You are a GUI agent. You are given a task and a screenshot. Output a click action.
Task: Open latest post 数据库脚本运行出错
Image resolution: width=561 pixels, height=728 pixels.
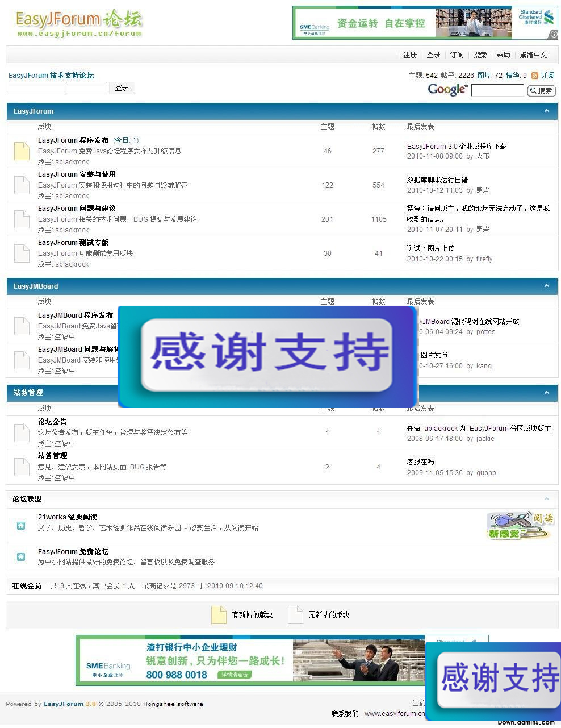click(x=437, y=180)
